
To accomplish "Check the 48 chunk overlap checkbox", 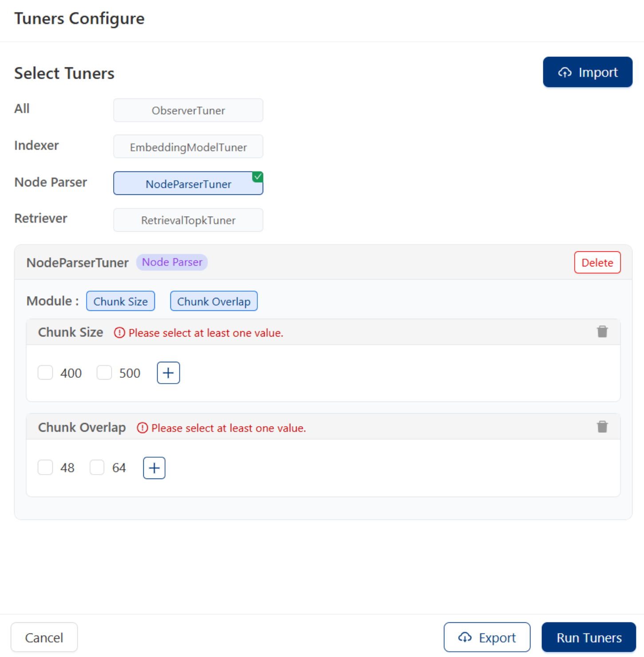I will pos(45,467).
